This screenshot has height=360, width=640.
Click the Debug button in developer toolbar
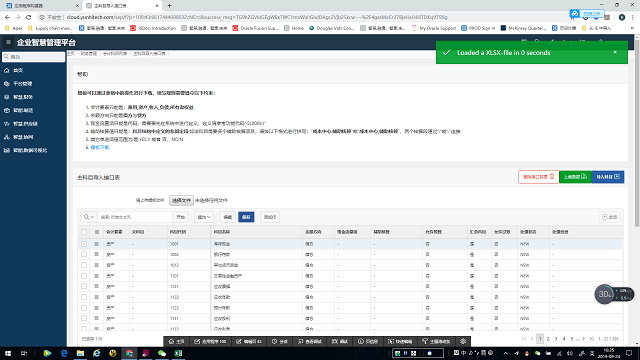click(x=340, y=341)
